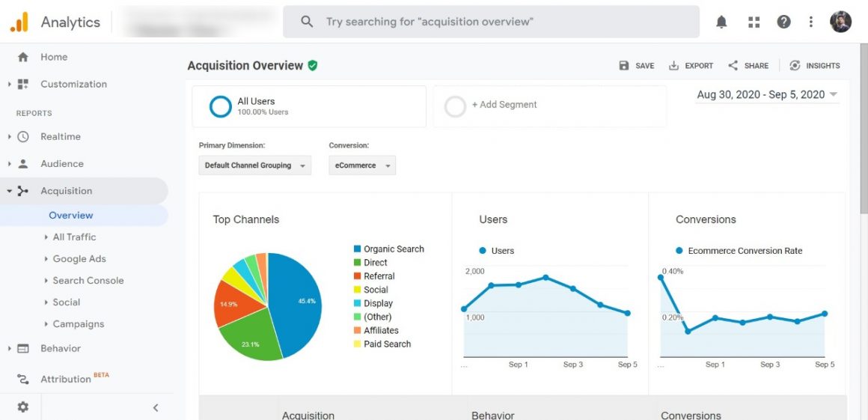Screen dimensions: 868x420
Task: Click the red Referral legend swatch
Action: [x=357, y=276]
